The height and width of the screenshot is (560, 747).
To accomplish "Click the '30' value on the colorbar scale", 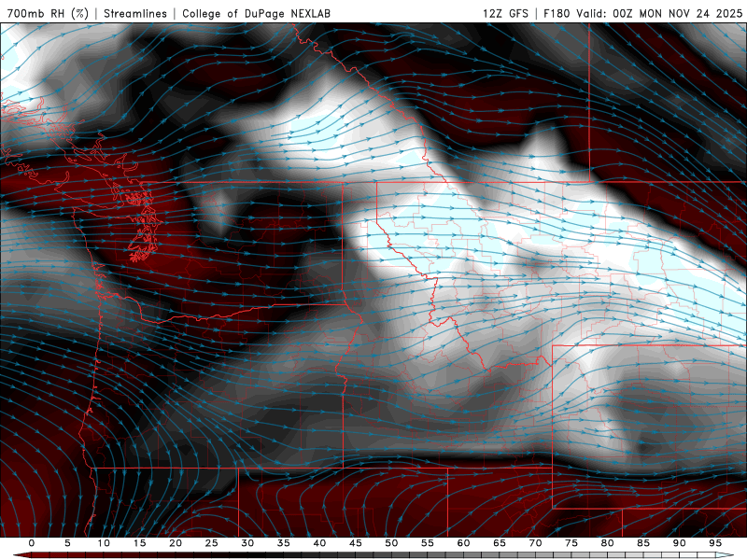I will point(247,543).
